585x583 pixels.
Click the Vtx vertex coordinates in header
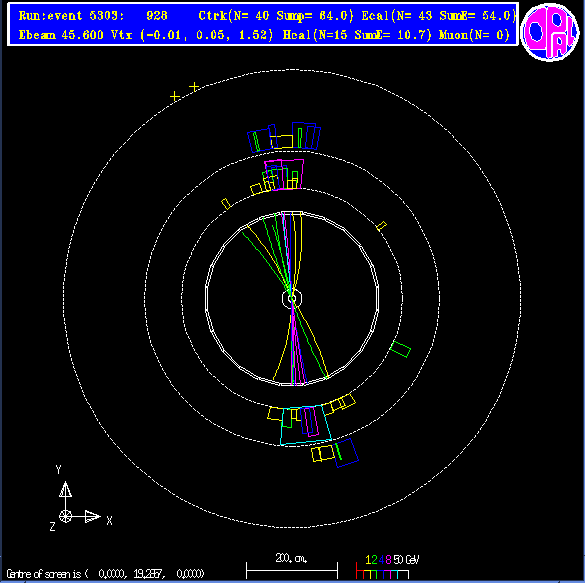pos(193,35)
